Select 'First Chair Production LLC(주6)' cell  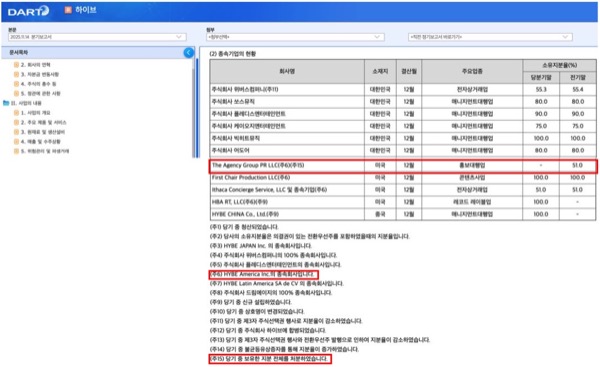[x=287, y=178]
